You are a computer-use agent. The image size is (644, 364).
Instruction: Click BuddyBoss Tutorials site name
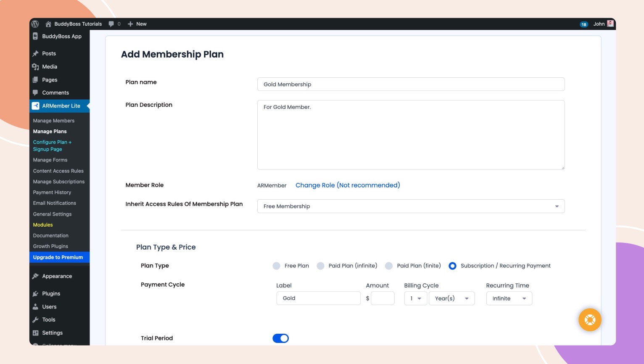click(78, 24)
